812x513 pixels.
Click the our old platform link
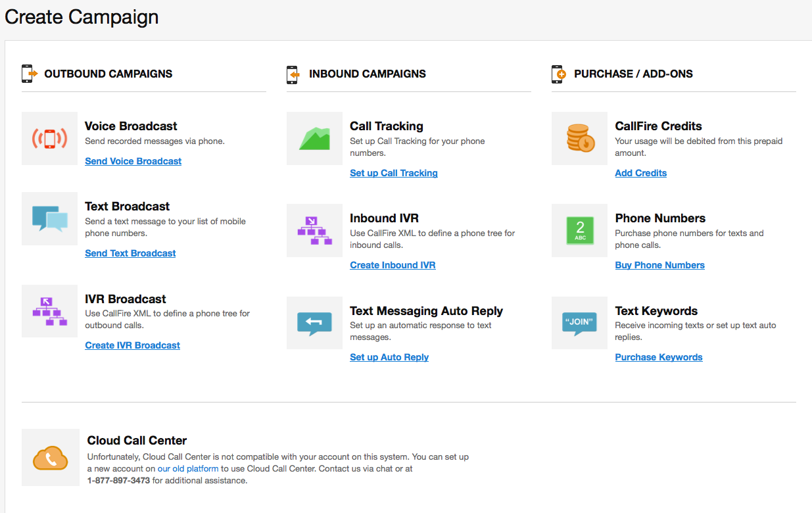coord(187,468)
